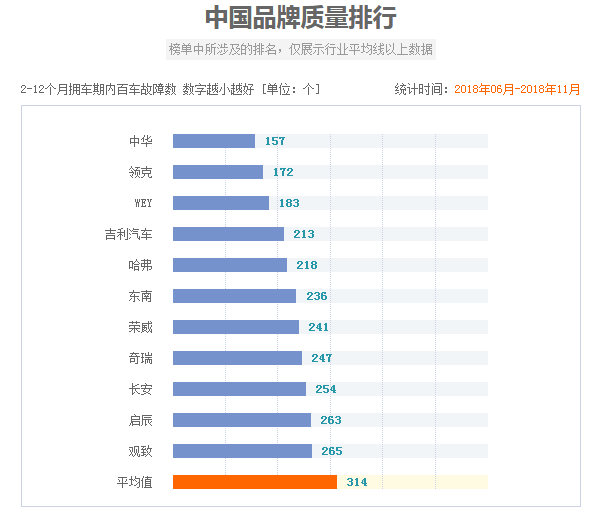Click the 2-12个月拥车期内百车故障数 description

point(98,90)
